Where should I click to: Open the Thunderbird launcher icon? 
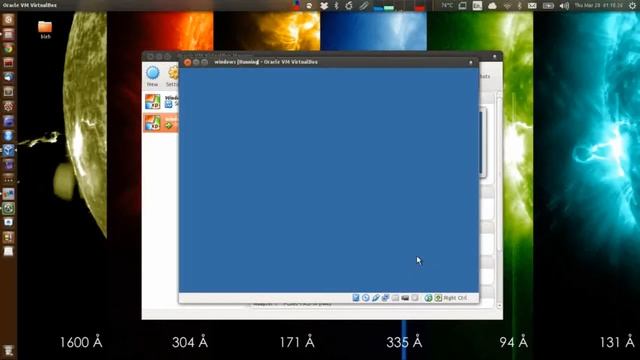(8, 77)
